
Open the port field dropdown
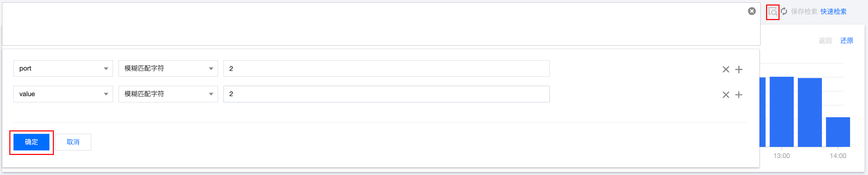pyautogui.click(x=63, y=68)
